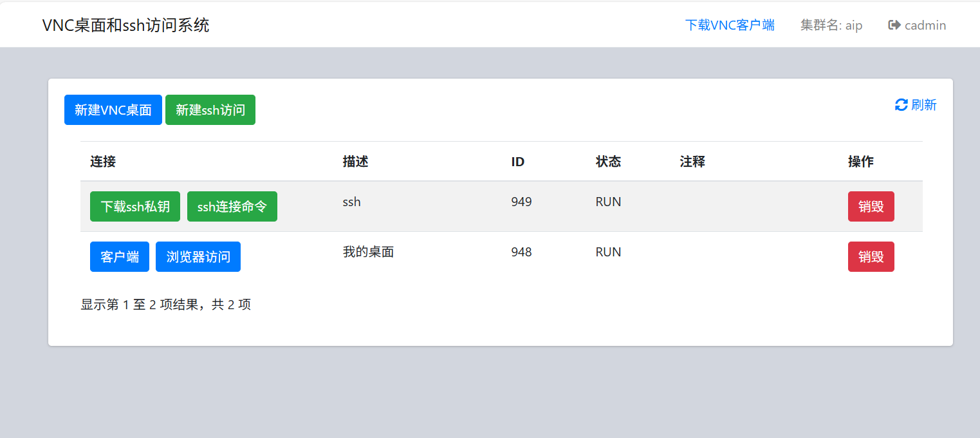Go to the VNC桌面和ssh访问系统 site title

[x=125, y=25]
